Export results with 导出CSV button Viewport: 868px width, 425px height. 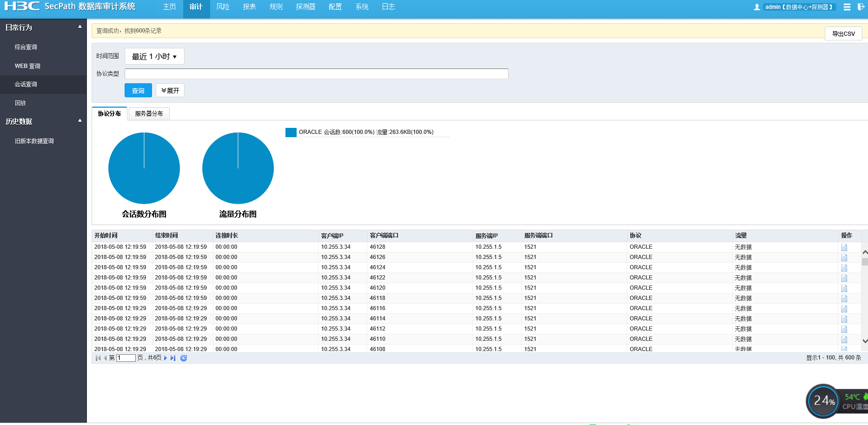(x=843, y=34)
